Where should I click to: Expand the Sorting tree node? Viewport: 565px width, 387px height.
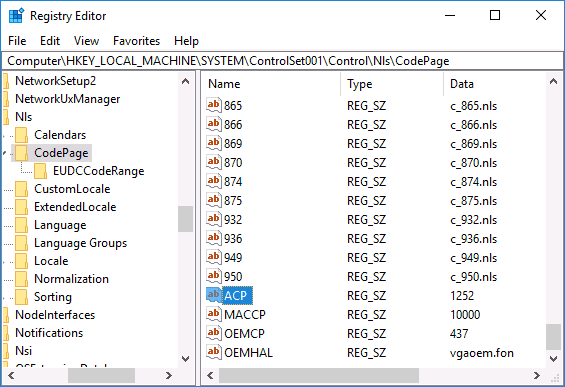pyautogui.click(x=5, y=297)
